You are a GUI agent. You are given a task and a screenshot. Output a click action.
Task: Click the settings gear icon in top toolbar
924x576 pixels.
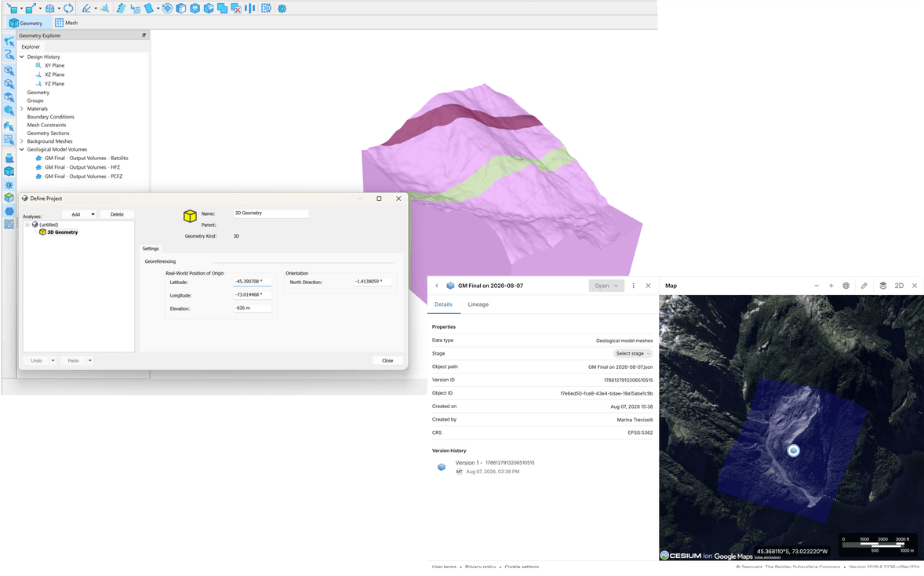[282, 9]
